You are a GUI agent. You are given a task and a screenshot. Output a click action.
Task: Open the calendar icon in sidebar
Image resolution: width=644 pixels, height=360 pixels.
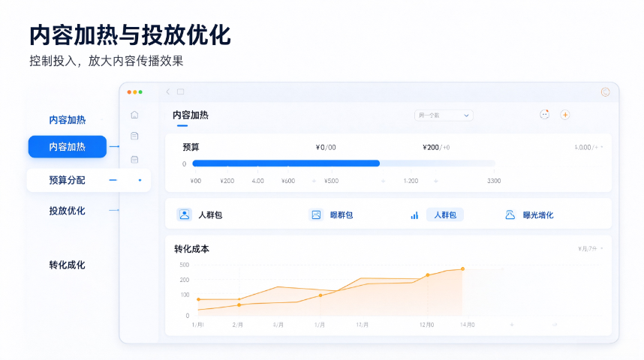click(134, 159)
